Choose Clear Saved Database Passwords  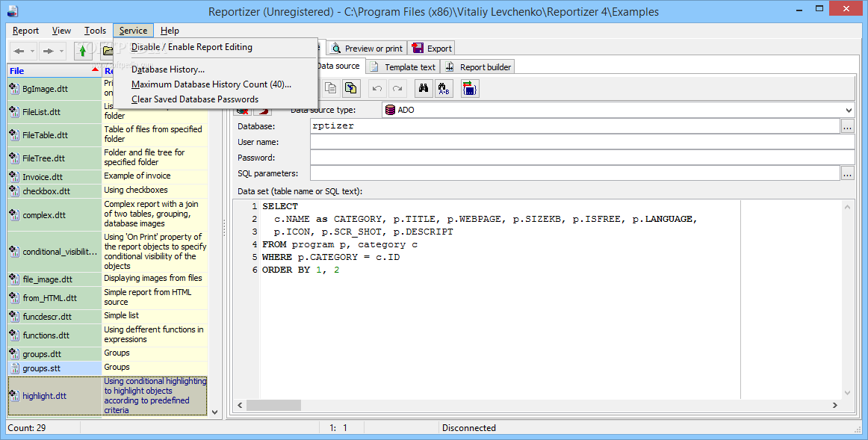pyautogui.click(x=195, y=99)
